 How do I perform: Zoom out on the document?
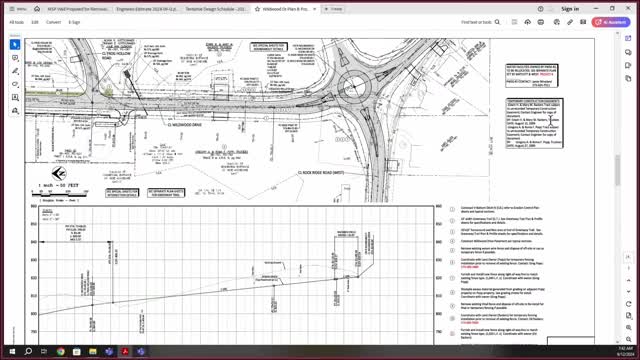click(x=628, y=339)
